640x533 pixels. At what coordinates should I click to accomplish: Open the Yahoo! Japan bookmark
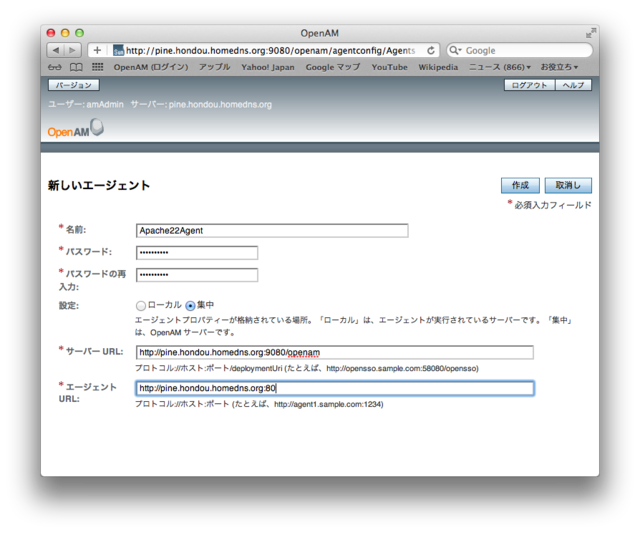click(267, 67)
